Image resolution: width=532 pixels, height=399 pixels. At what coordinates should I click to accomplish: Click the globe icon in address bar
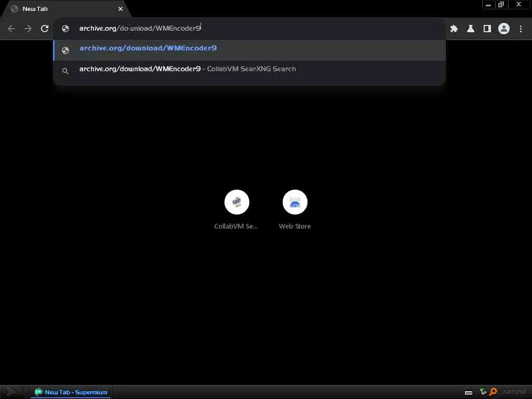coord(65,29)
